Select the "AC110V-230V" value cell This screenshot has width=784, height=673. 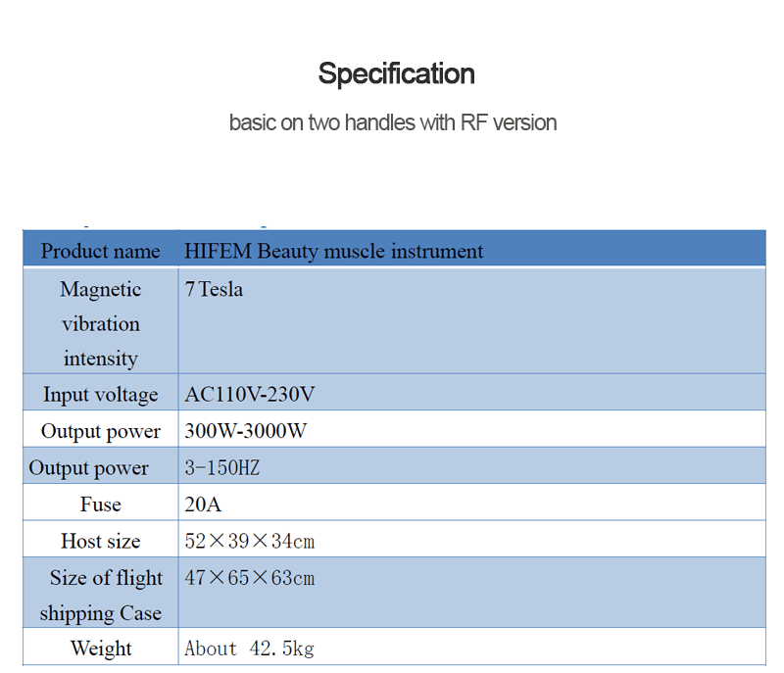click(250, 395)
